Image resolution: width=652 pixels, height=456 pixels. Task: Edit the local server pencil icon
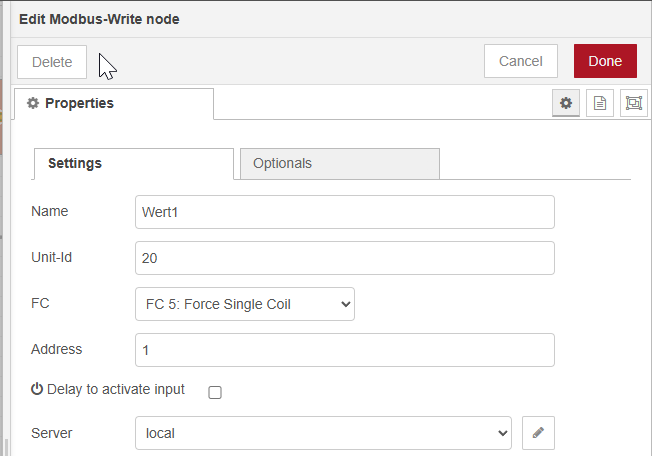coord(538,433)
